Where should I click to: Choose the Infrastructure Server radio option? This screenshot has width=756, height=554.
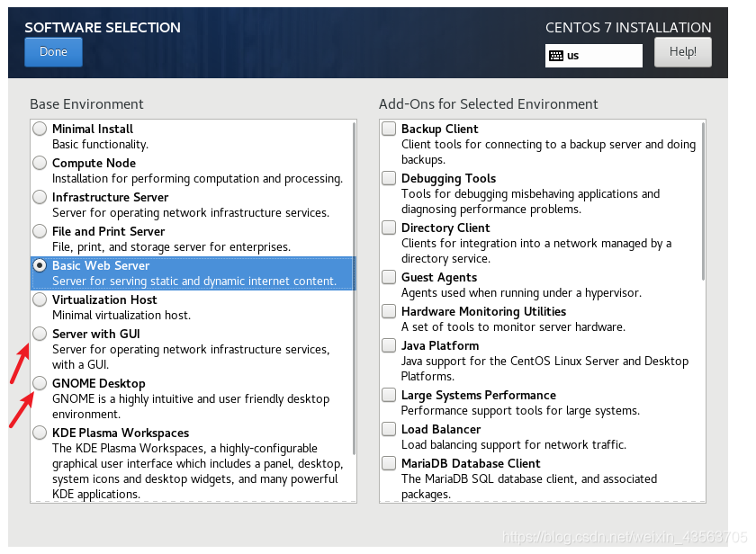point(40,197)
